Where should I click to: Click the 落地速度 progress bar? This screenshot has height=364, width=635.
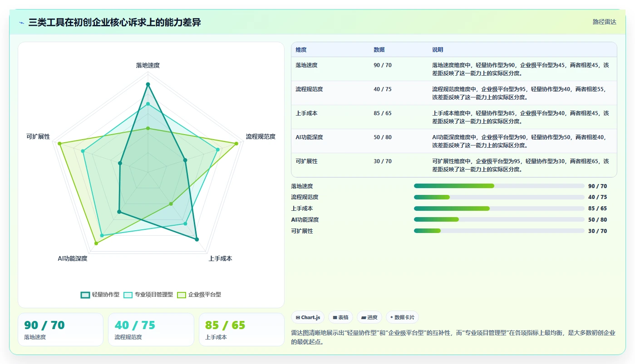499,186
